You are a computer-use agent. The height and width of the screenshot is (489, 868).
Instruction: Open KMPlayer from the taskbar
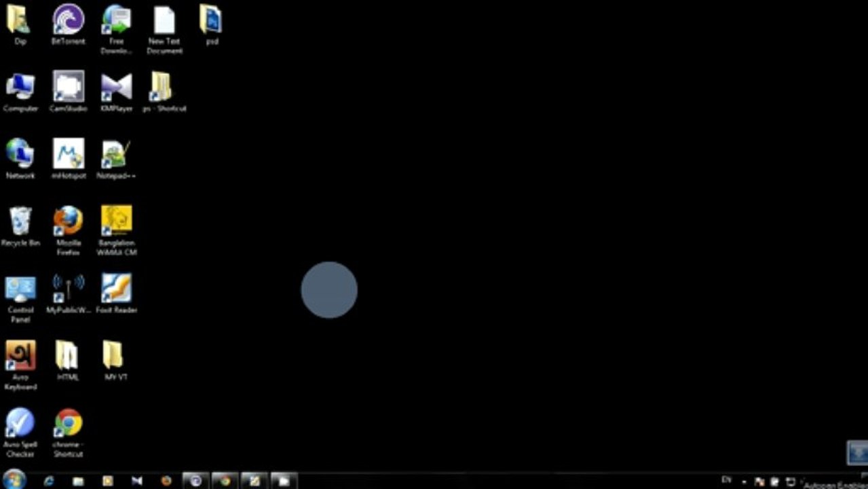click(137, 481)
